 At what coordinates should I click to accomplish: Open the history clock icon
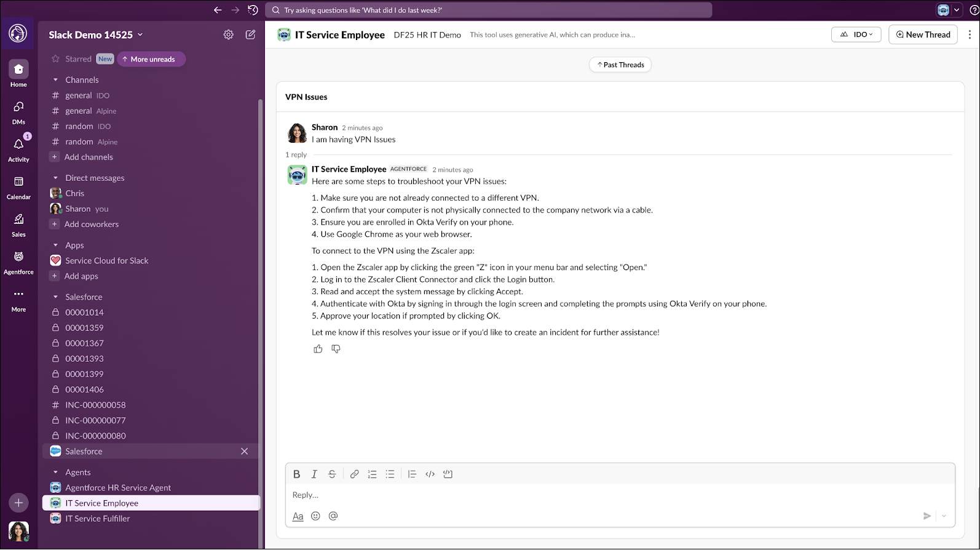point(253,10)
